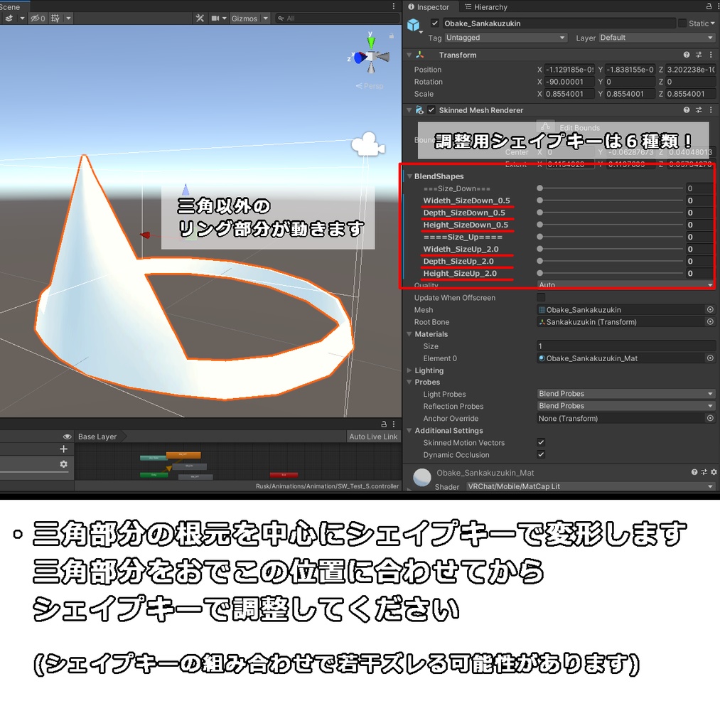Lock the Inspector panel
720x728 pixels.
709,6
